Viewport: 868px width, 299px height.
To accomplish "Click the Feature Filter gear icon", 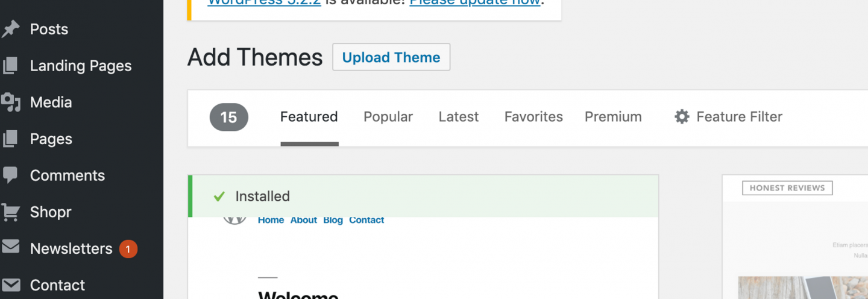I will [682, 116].
